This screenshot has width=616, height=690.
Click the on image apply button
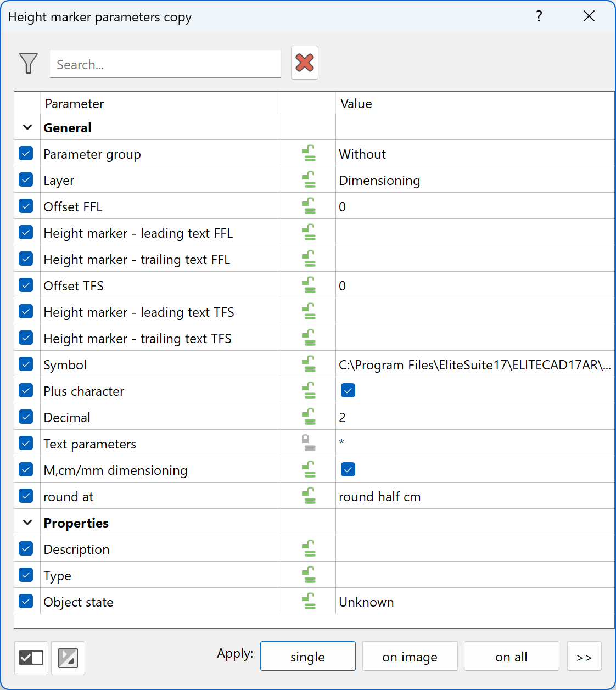point(410,657)
